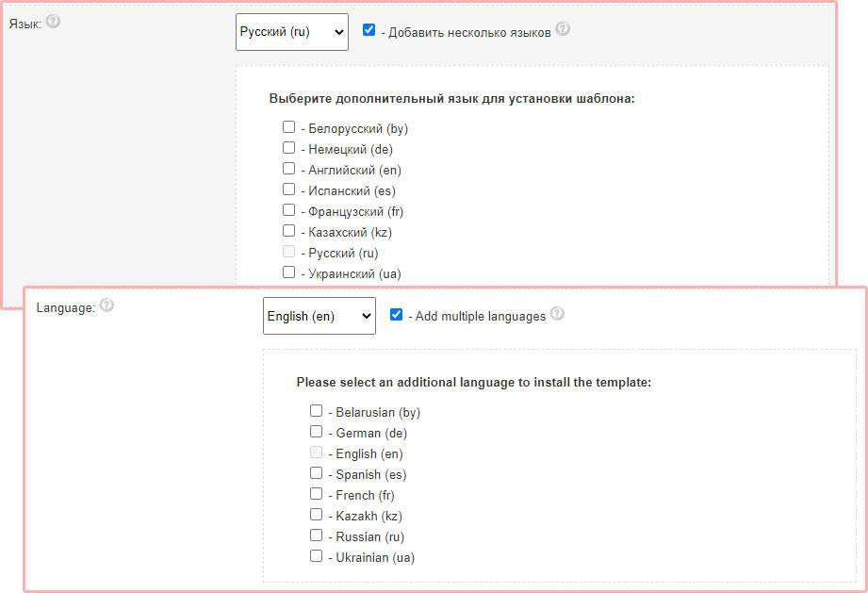Click help icon next to Язык label
The image size is (868, 593).
coord(53,21)
